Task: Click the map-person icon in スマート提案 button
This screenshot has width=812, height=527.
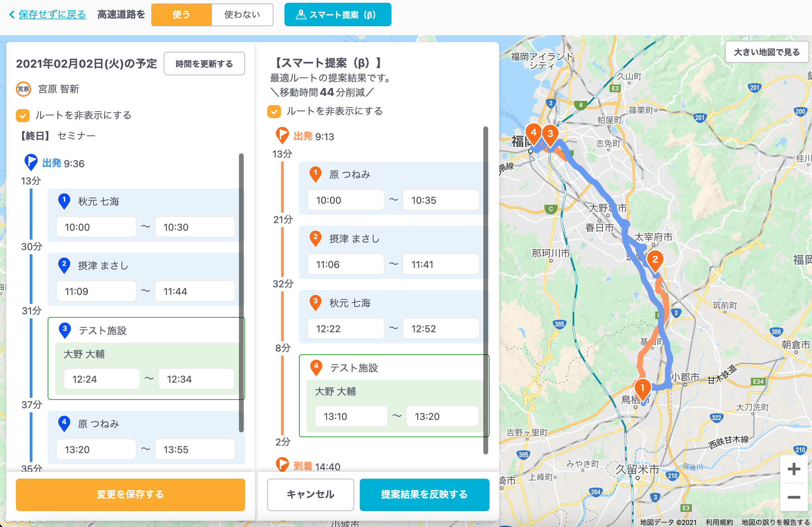Action: [x=301, y=15]
